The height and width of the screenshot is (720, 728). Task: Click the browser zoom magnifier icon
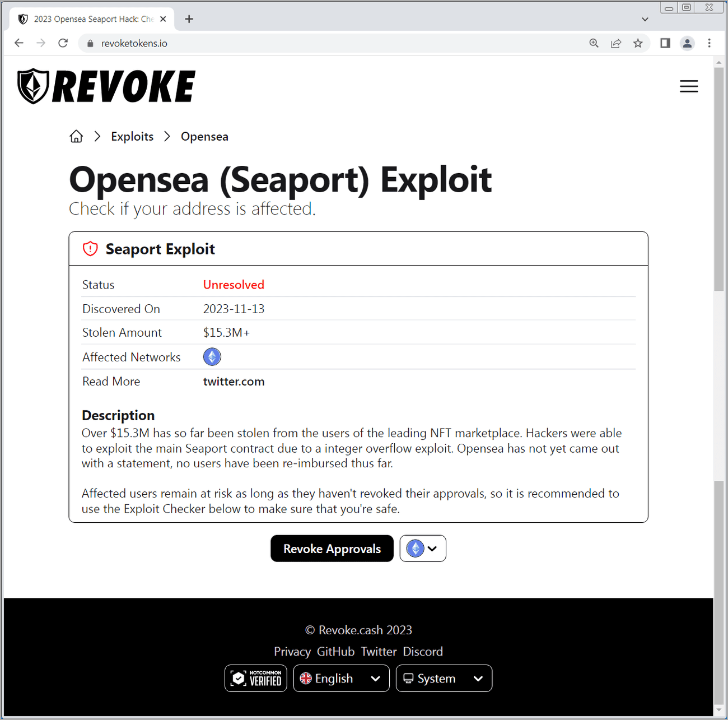pos(594,43)
